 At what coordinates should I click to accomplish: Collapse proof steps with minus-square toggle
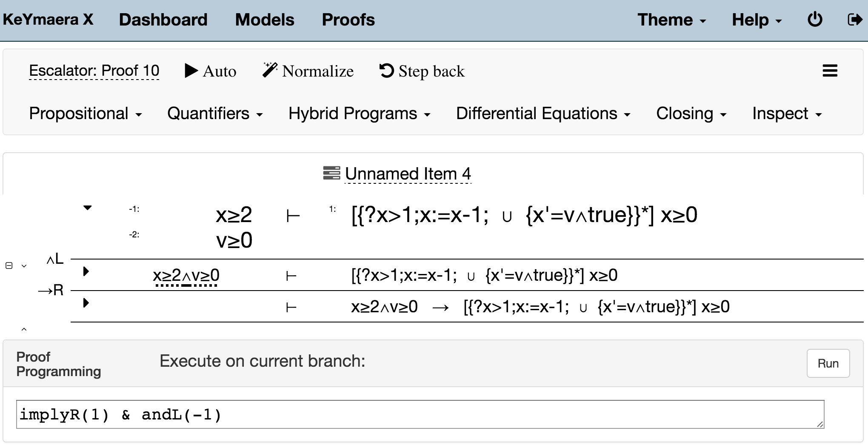point(9,266)
